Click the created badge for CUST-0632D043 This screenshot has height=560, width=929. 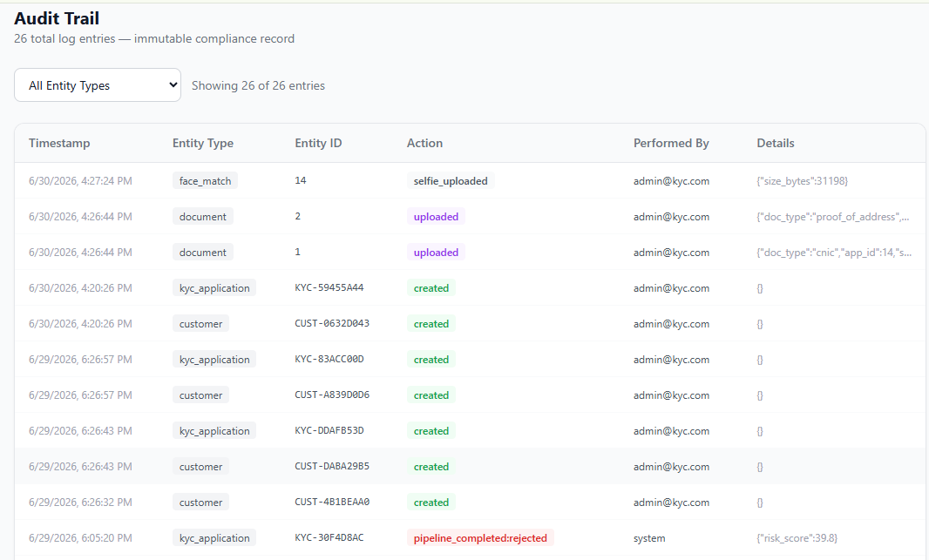pos(431,324)
